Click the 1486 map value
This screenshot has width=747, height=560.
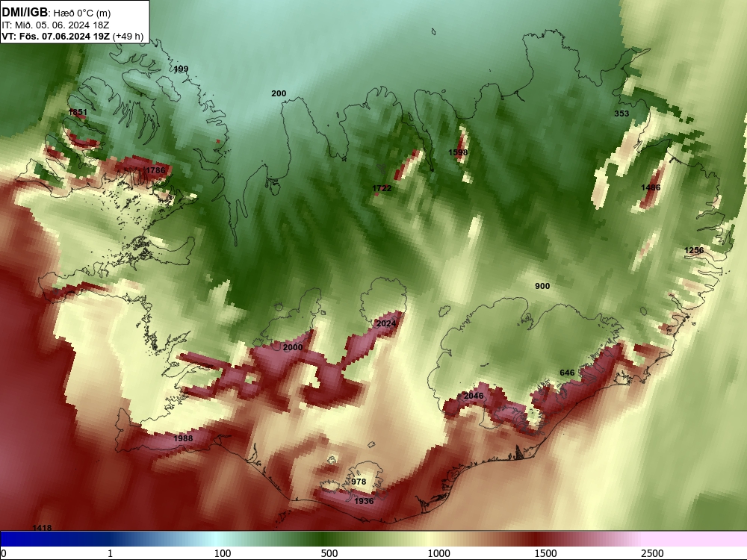coord(651,187)
